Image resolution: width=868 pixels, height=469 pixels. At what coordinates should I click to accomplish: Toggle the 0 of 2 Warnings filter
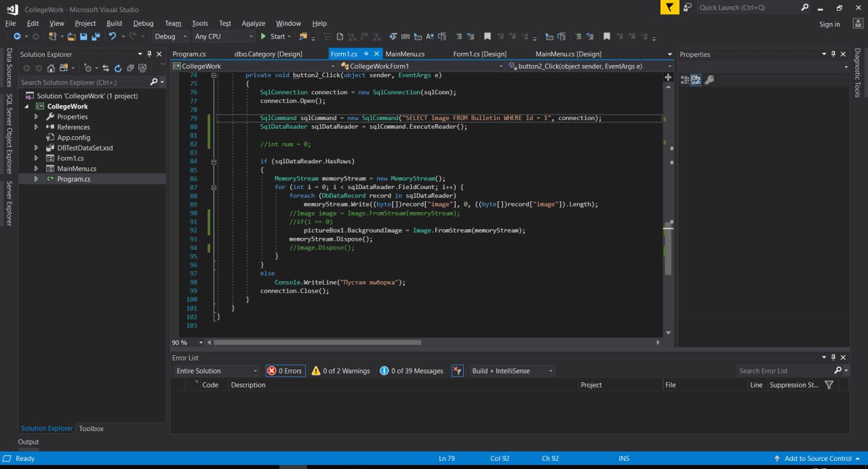click(340, 371)
